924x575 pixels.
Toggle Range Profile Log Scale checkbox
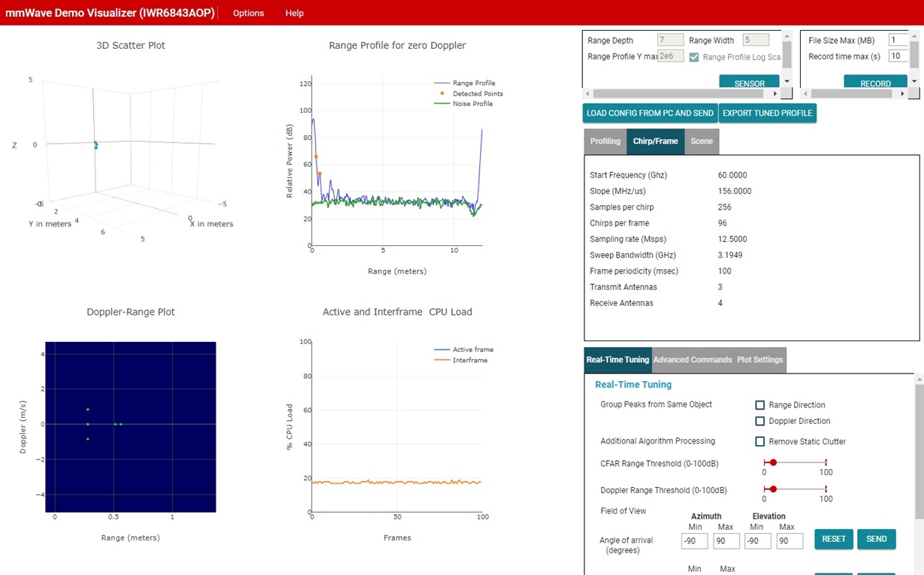tap(694, 57)
